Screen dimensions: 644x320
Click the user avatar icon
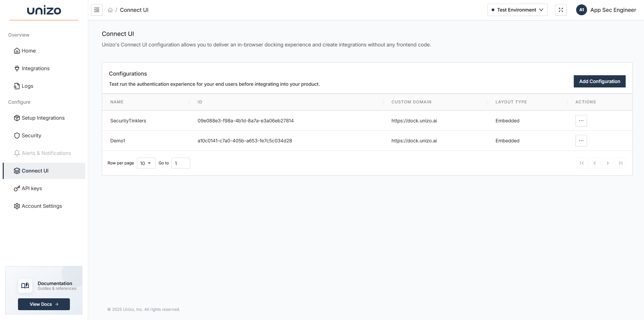(582, 10)
